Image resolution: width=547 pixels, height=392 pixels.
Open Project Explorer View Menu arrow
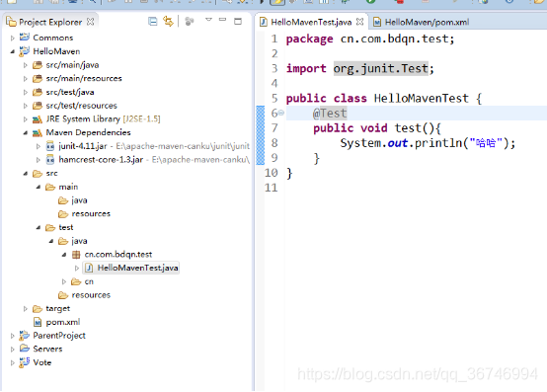208,20
